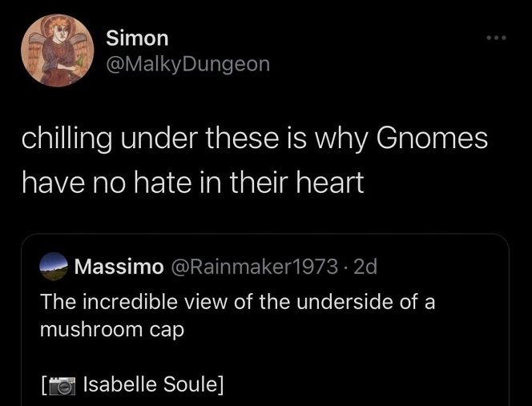The image size is (532, 406).
Task: Click the 2d timestamp of quoted tweet
Action: 365,267
